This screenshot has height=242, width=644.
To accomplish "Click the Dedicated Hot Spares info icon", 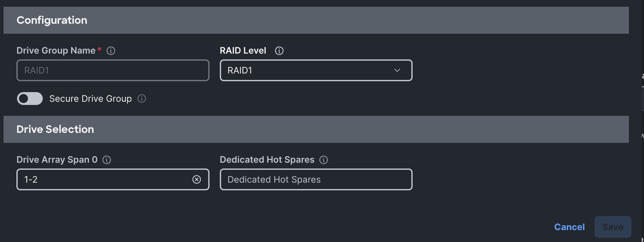I will [x=324, y=160].
